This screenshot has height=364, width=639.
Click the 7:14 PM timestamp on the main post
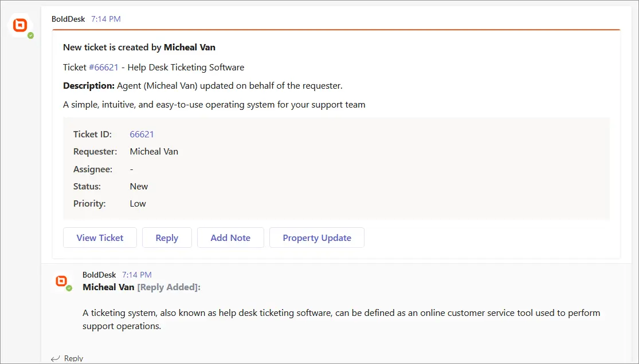(106, 19)
